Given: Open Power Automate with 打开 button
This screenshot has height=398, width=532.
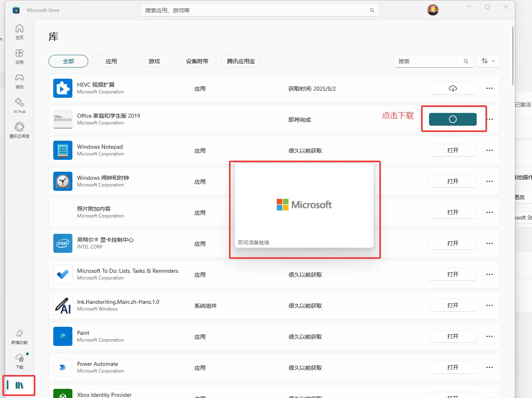Looking at the screenshot, I should point(453,367).
